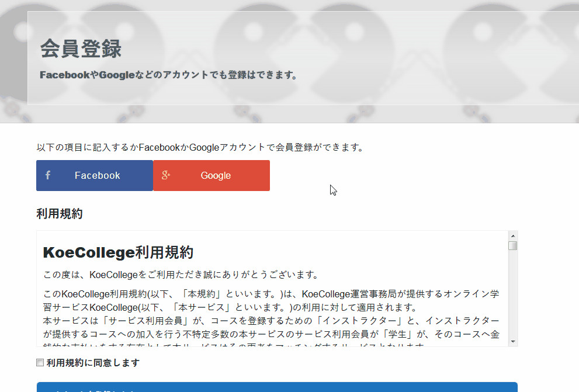Click the blue register button at bottom
The height and width of the screenshot is (392, 579).
[277, 387]
